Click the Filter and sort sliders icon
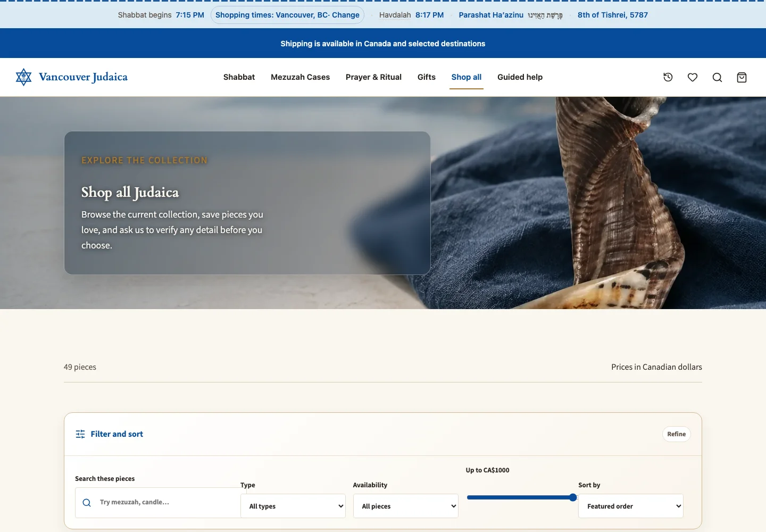The image size is (766, 532). tap(80, 434)
